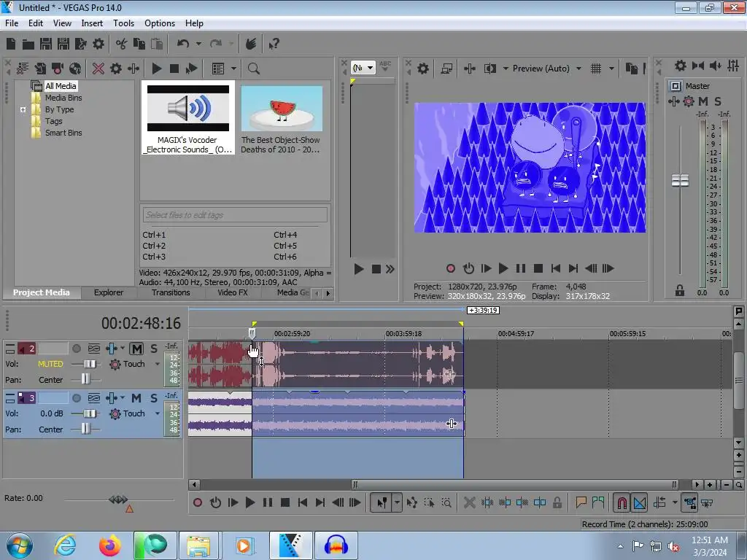Open the split screen view dropdown arrow
This screenshot has width=747, height=560.
coord(506,69)
